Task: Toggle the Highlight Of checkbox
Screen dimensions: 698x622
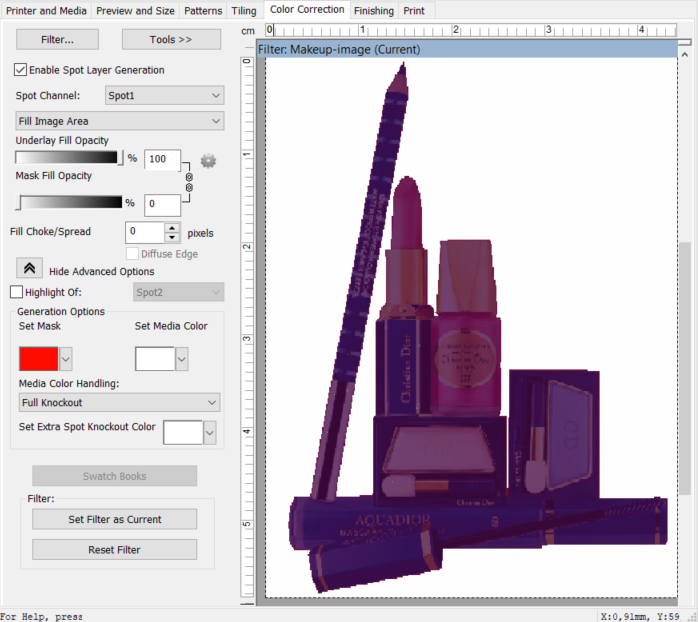Action: coord(16,292)
